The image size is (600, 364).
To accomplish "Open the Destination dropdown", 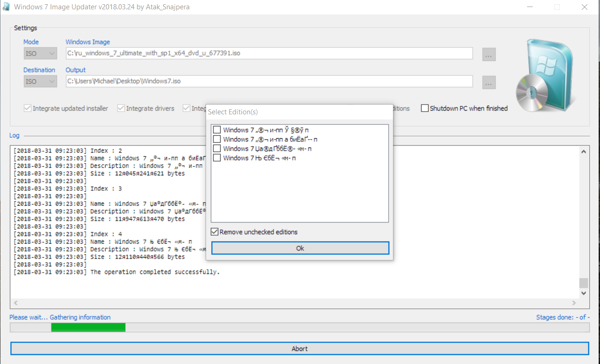I will coord(40,81).
